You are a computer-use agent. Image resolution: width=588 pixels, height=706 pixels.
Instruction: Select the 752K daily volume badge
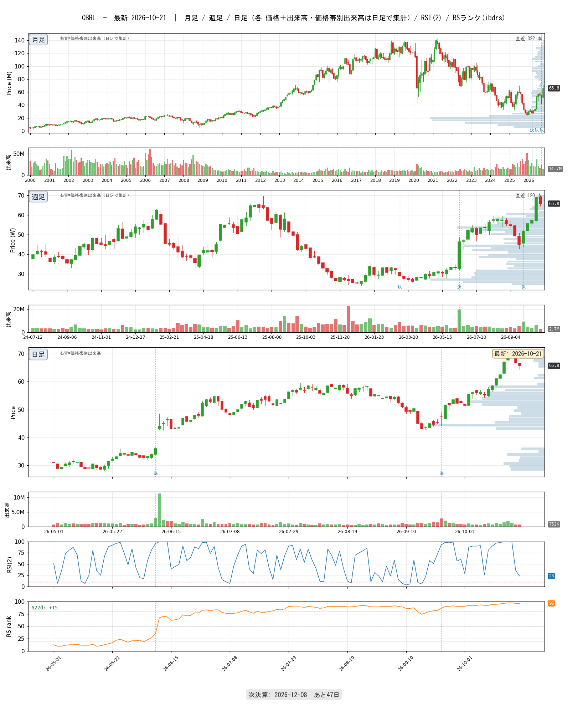(x=554, y=524)
